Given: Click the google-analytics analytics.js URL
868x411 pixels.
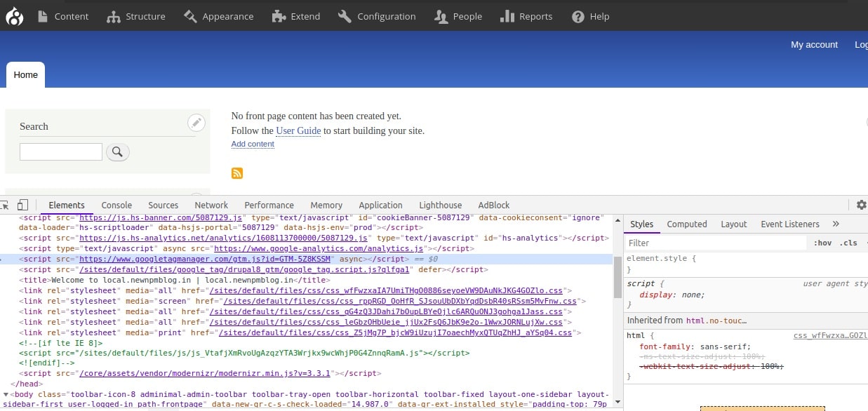Looking at the screenshot, I should click(319, 248).
